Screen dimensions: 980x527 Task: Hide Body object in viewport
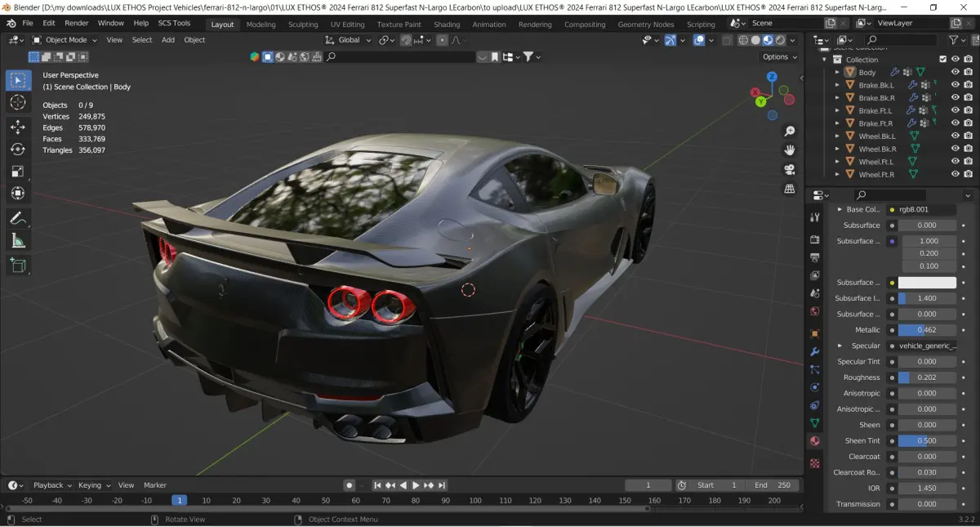(955, 72)
